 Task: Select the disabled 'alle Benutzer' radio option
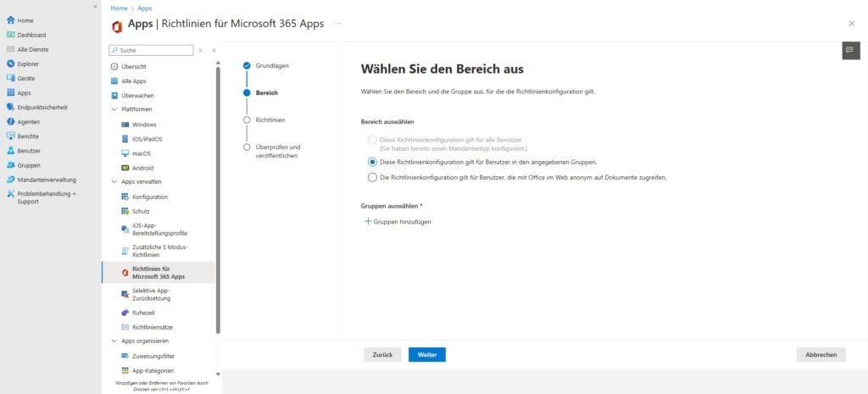click(372, 140)
